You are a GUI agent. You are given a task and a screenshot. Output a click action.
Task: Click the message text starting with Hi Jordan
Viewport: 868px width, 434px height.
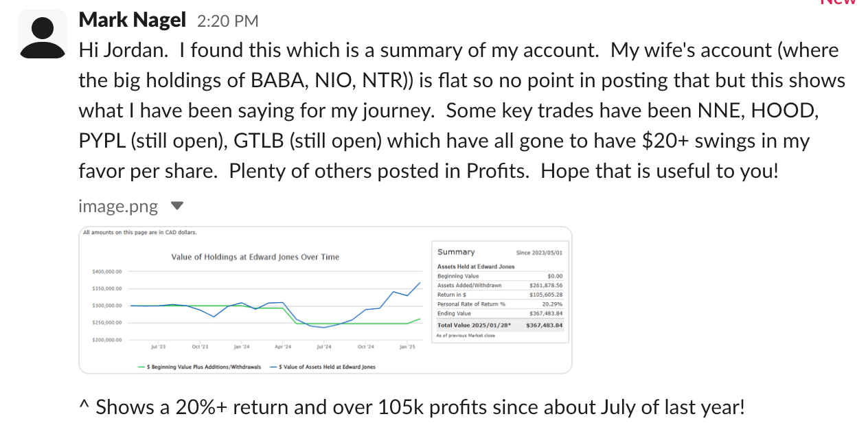[x=461, y=110]
